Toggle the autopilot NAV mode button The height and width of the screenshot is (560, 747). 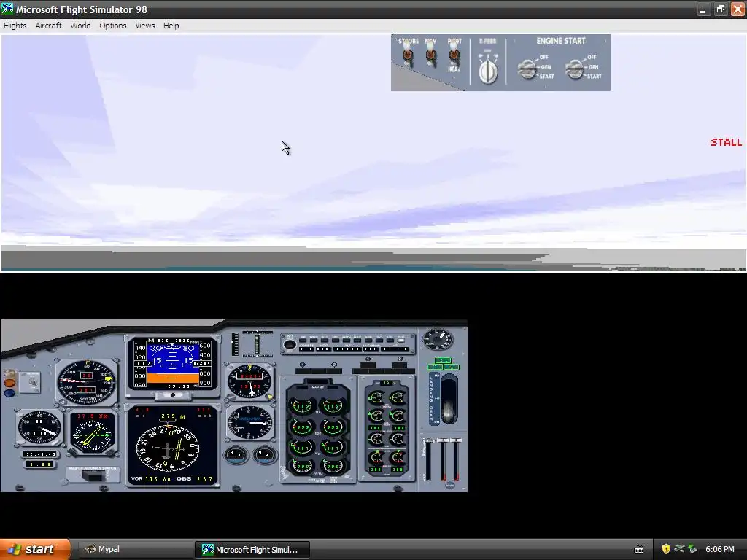click(357, 340)
